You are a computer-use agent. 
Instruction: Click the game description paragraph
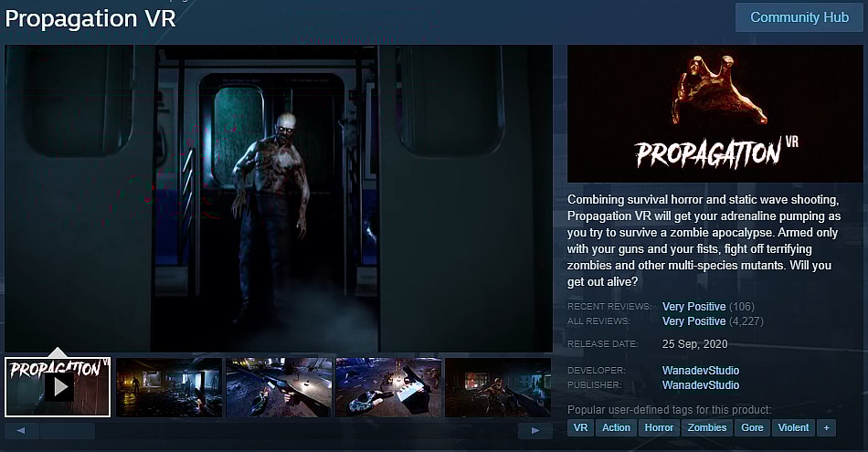pos(704,241)
